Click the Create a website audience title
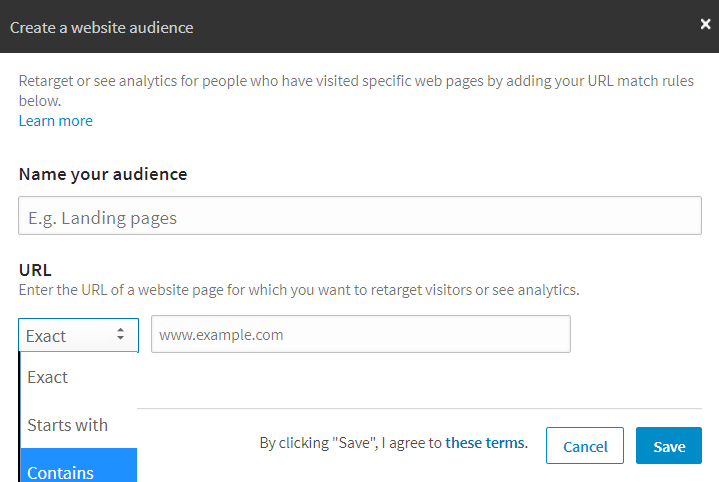This screenshot has width=719, height=482. (x=101, y=27)
